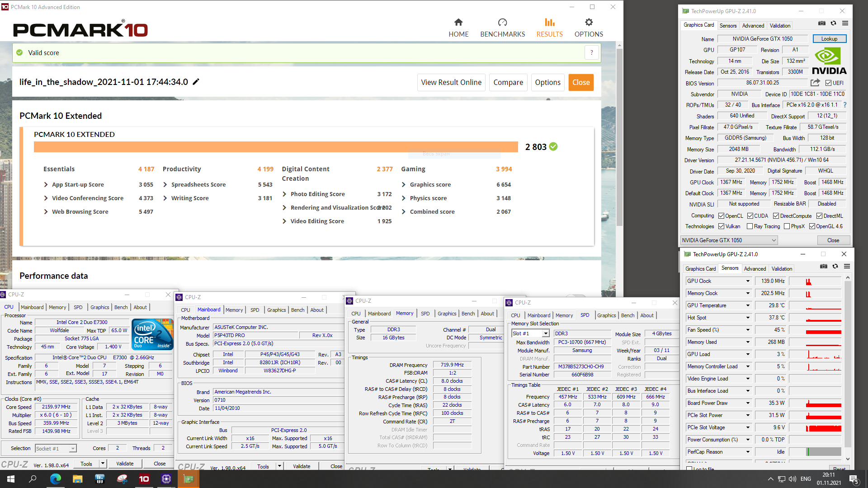Toggle OpenGL 4.6 checkbox in GPU-Z
This screenshot has height=488, width=868.
pos(812,226)
